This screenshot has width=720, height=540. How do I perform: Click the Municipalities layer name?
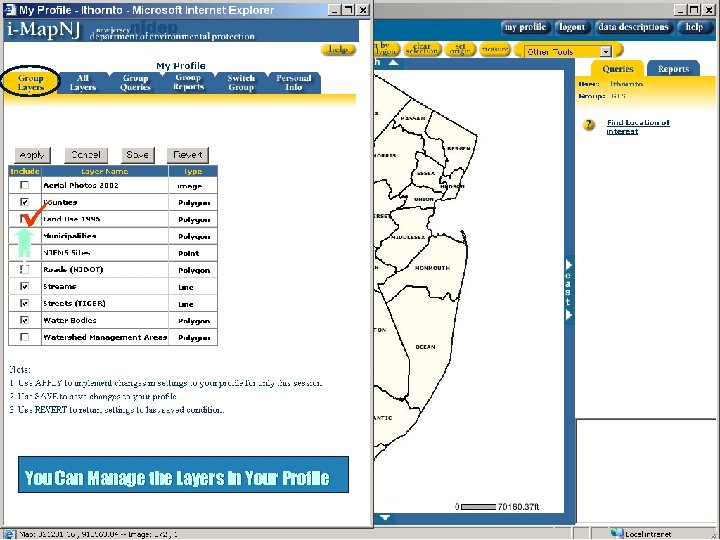(x=69, y=236)
